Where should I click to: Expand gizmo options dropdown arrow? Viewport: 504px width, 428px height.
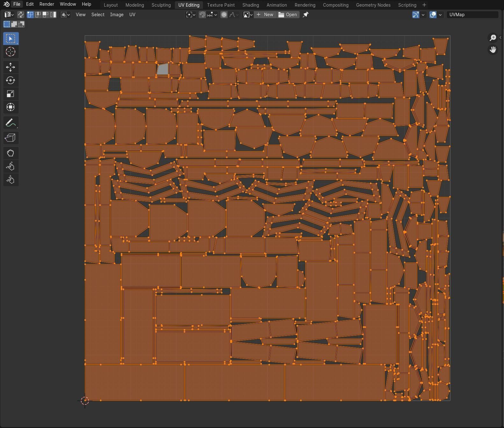(423, 15)
